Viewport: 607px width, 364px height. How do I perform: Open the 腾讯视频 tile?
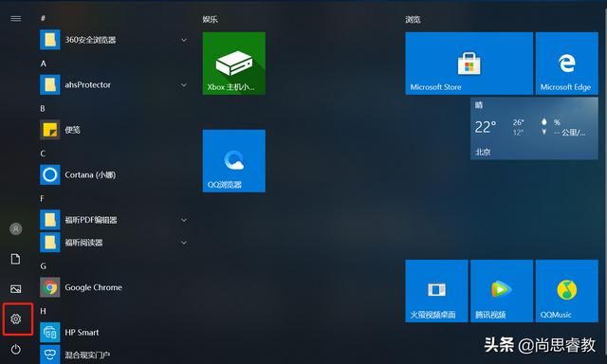pyautogui.click(x=502, y=291)
